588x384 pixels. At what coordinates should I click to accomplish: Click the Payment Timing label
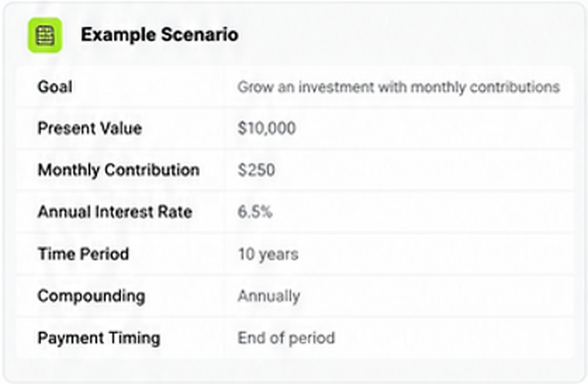point(99,338)
